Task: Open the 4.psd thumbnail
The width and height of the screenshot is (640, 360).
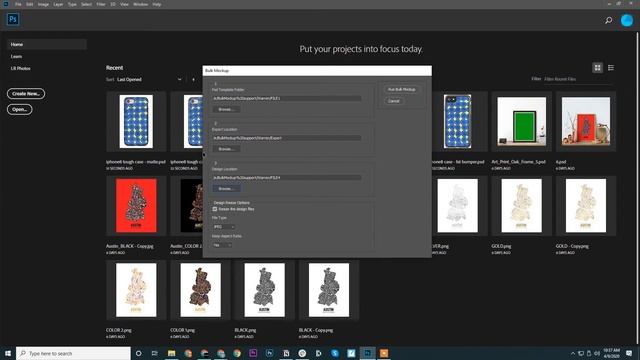Action: 586,121
